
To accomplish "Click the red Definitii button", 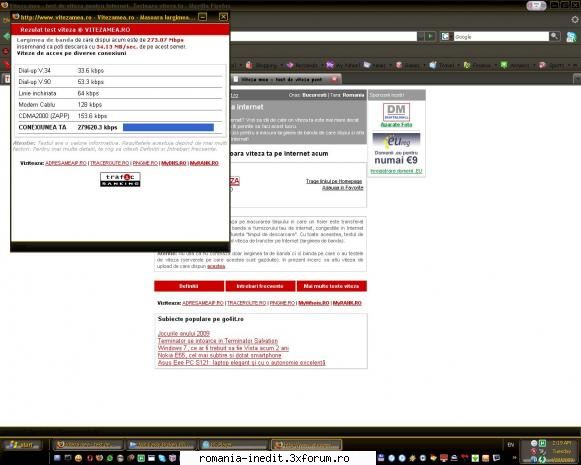I will click(189, 286).
